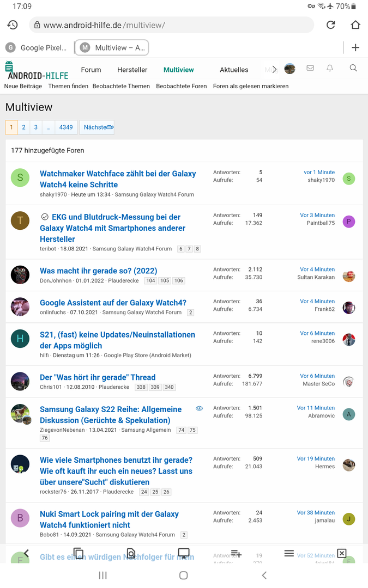Tap Android recent apps button
This screenshot has height=588, width=368.
pos(102,575)
